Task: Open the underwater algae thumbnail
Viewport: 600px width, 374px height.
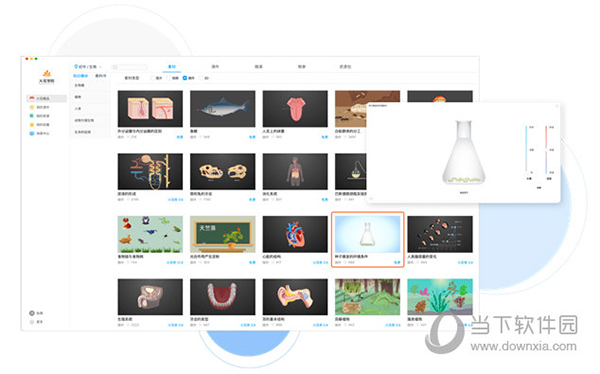Action: (x=440, y=297)
